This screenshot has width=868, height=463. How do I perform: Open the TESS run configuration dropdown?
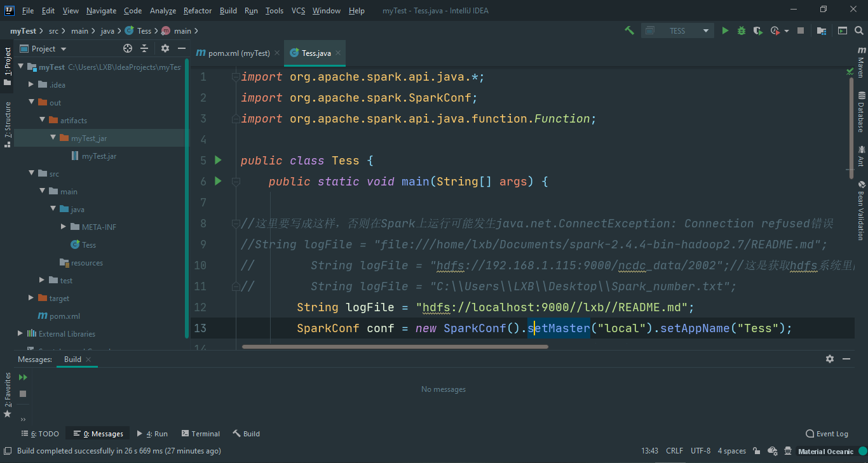pyautogui.click(x=705, y=30)
